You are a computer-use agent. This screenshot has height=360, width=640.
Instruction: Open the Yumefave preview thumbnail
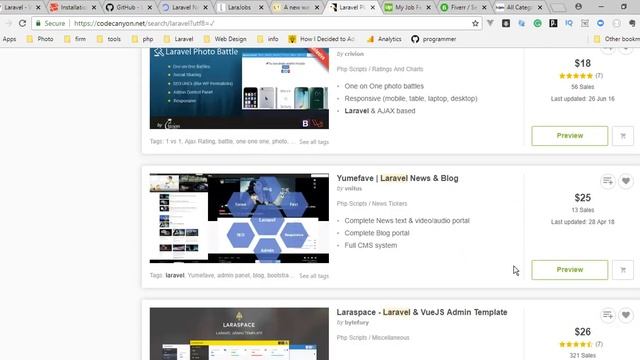239,218
